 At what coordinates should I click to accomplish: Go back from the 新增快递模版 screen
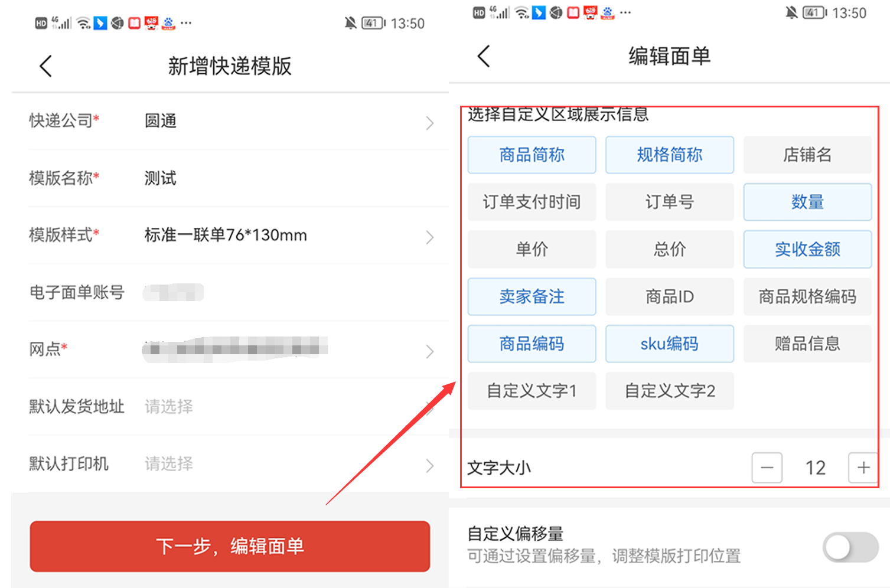[x=46, y=66]
